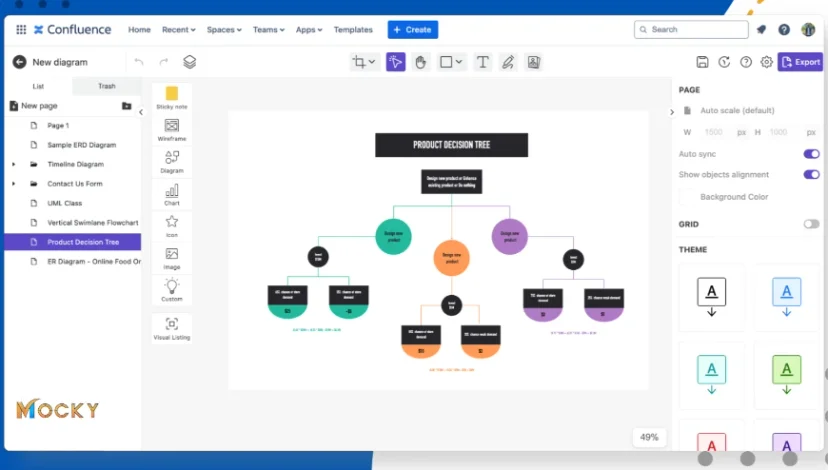Open Templates in the top navigation

(x=353, y=30)
